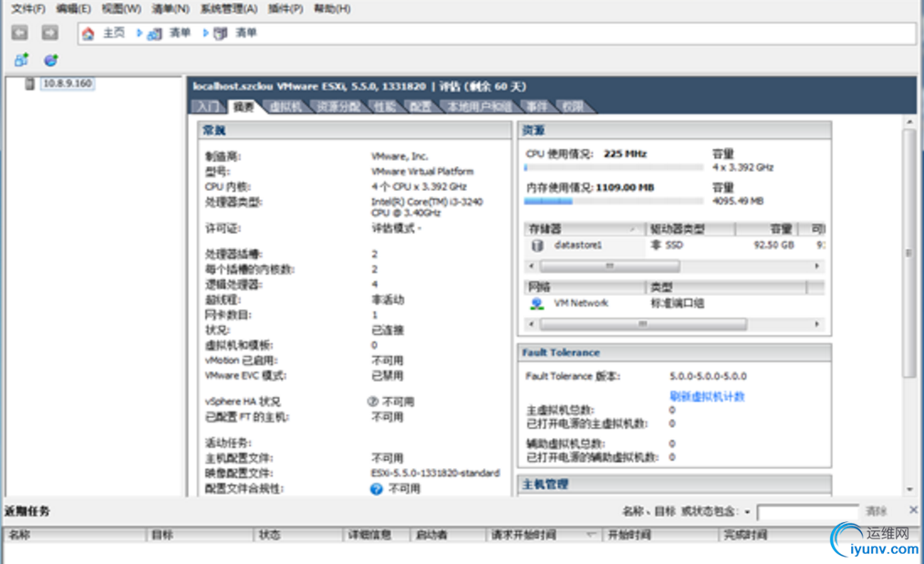Click the blue globe icon with green plus

[x=51, y=60]
